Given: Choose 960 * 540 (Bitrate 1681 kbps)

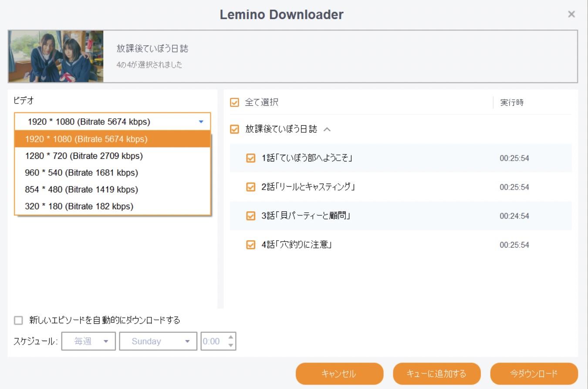Looking at the screenshot, I should pos(112,173).
